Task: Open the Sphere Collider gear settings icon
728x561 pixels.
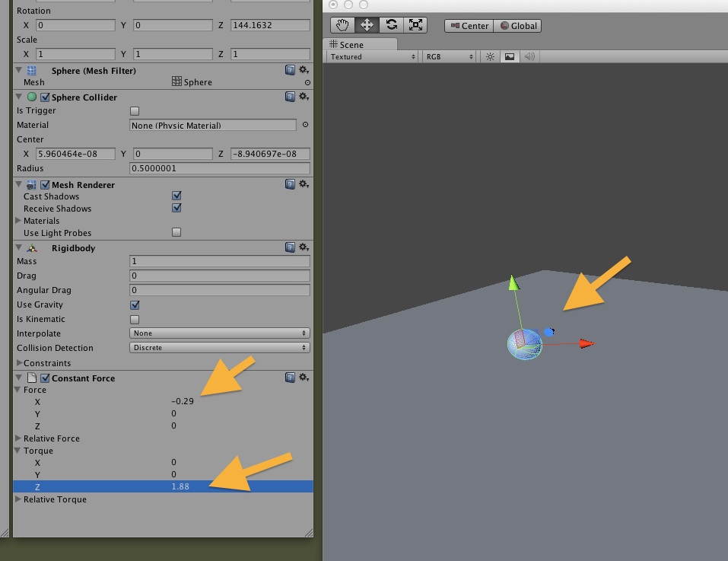Action: click(x=303, y=97)
